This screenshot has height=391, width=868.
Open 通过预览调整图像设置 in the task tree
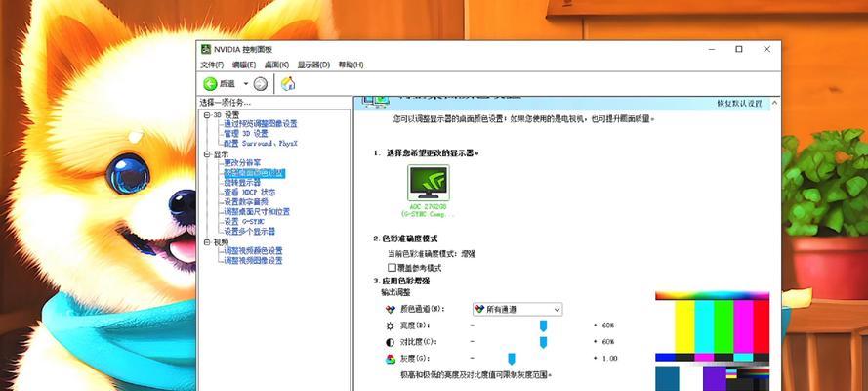click(260, 124)
